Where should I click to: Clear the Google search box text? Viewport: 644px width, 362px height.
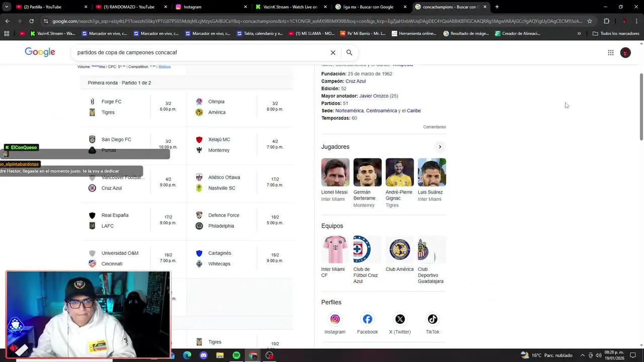point(333,52)
